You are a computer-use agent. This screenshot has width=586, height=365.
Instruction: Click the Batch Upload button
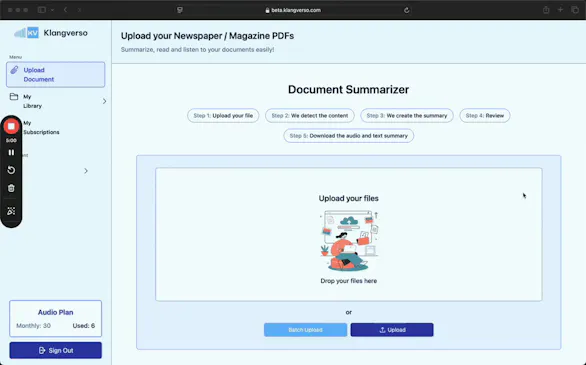(305, 330)
